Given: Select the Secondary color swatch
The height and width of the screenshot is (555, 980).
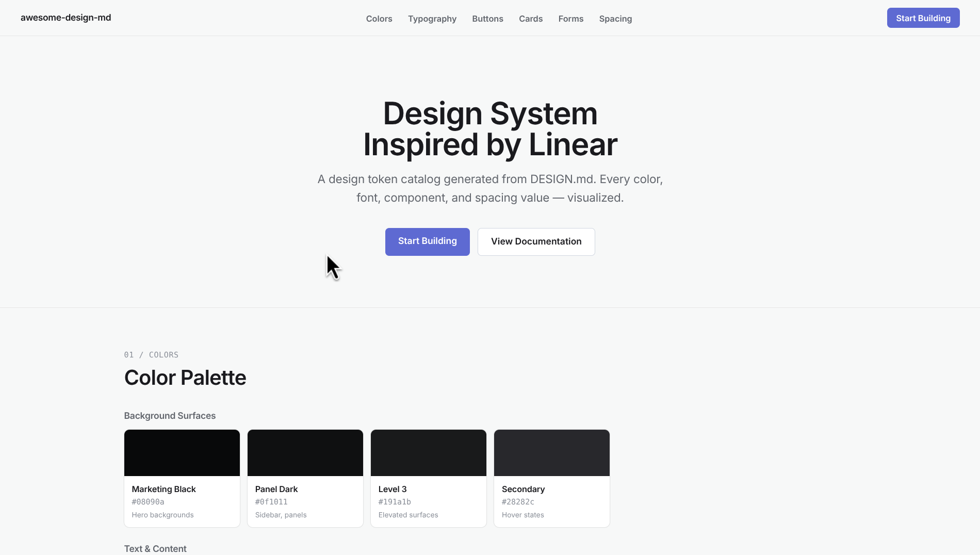Looking at the screenshot, I should click(x=552, y=453).
